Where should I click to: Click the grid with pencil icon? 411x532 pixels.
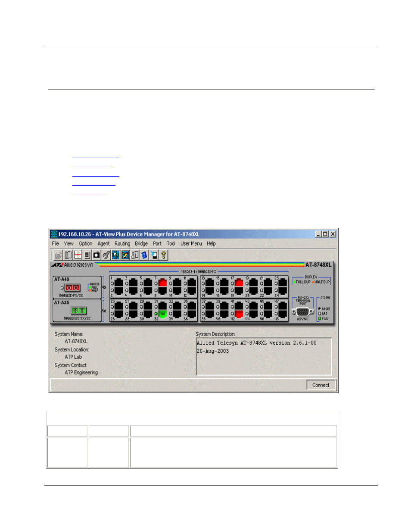click(x=125, y=255)
